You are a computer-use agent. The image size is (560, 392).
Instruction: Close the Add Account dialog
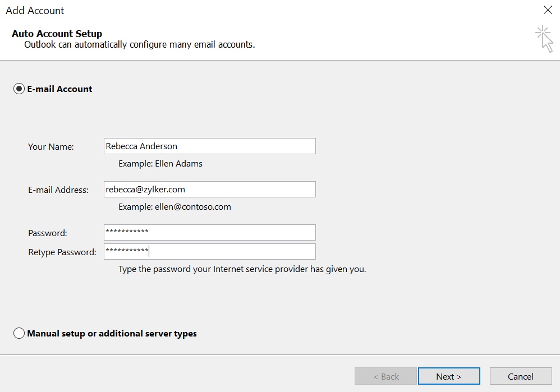click(x=548, y=10)
